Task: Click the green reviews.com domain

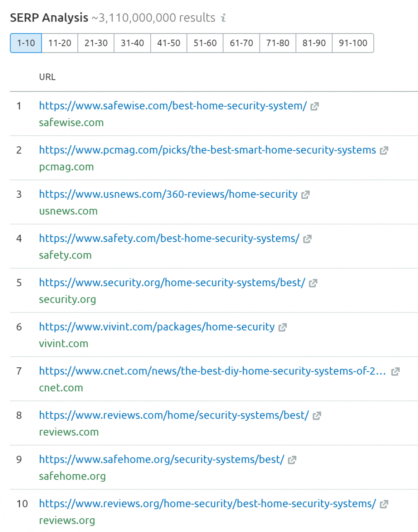Action: 69,432
